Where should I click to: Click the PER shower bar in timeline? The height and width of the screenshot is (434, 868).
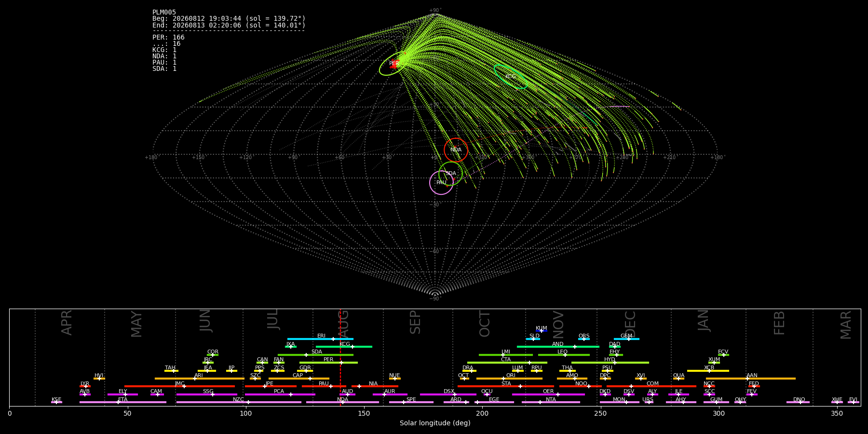[x=328, y=363]
